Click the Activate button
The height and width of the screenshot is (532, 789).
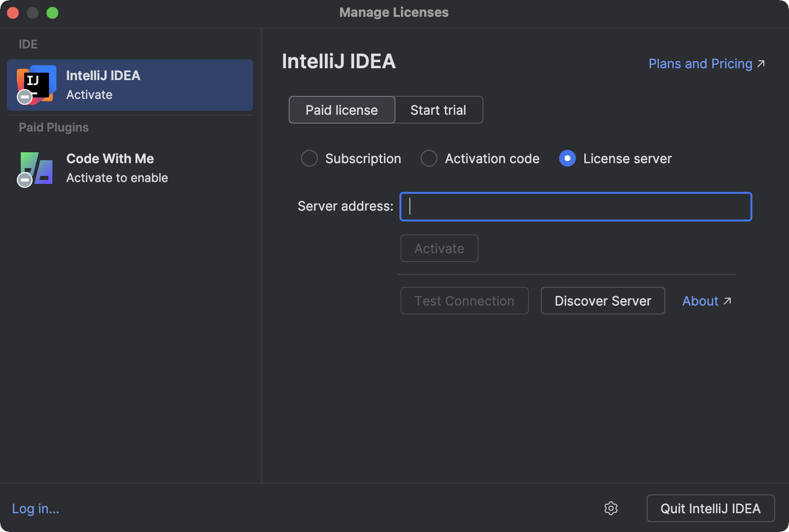coord(439,248)
